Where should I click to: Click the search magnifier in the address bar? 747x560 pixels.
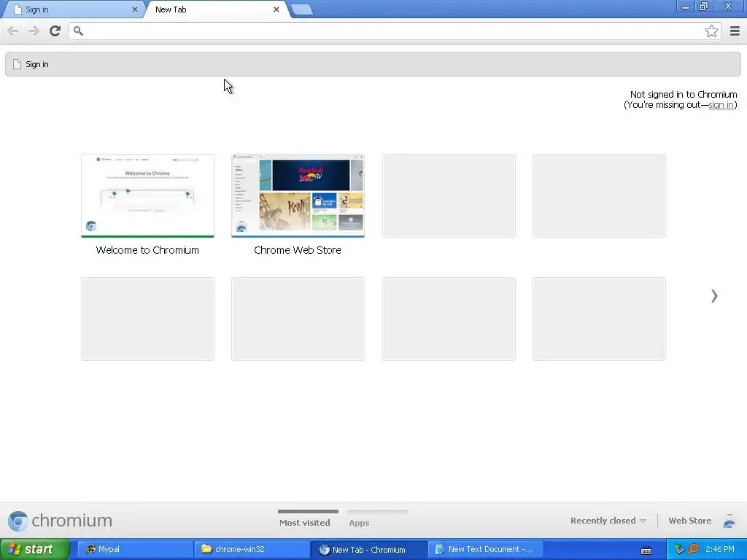tap(78, 31)
